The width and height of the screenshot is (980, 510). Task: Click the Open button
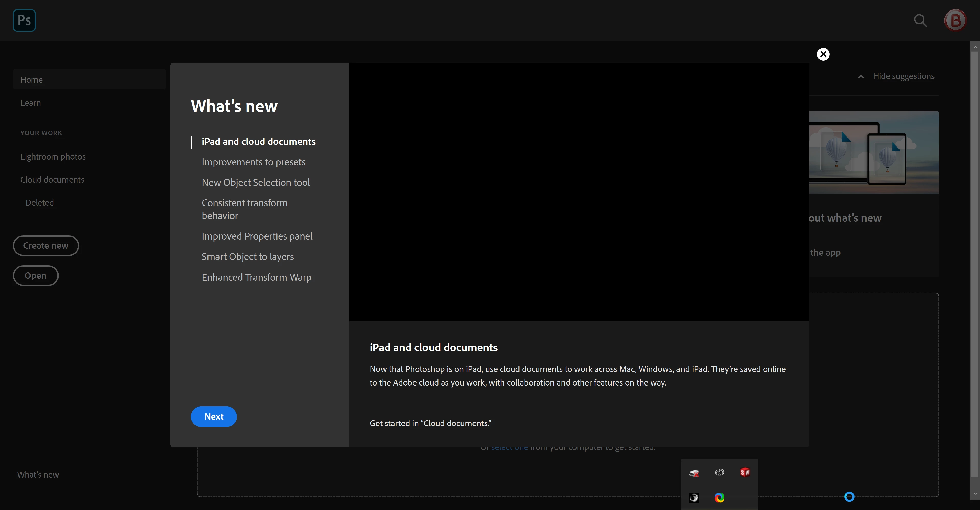pos(35,275)
